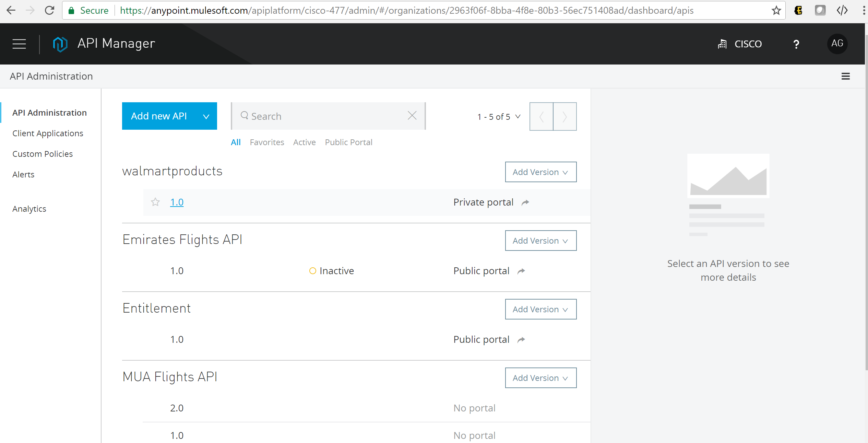Open the hamburger navigation menu in header

19,44
